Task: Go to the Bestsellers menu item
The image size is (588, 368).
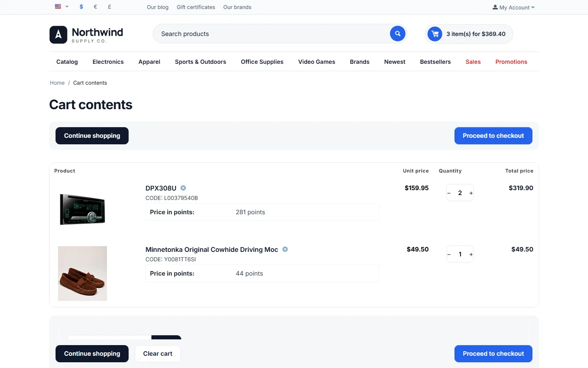Action: (x=435, y=62)
